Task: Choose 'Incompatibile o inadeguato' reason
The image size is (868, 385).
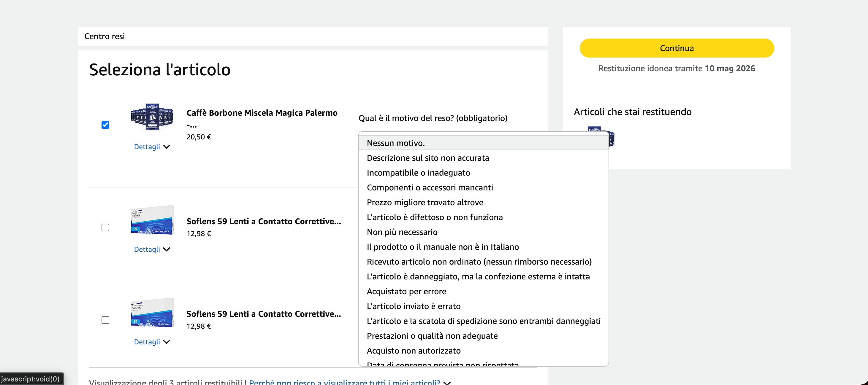Action: coord(484,173)
